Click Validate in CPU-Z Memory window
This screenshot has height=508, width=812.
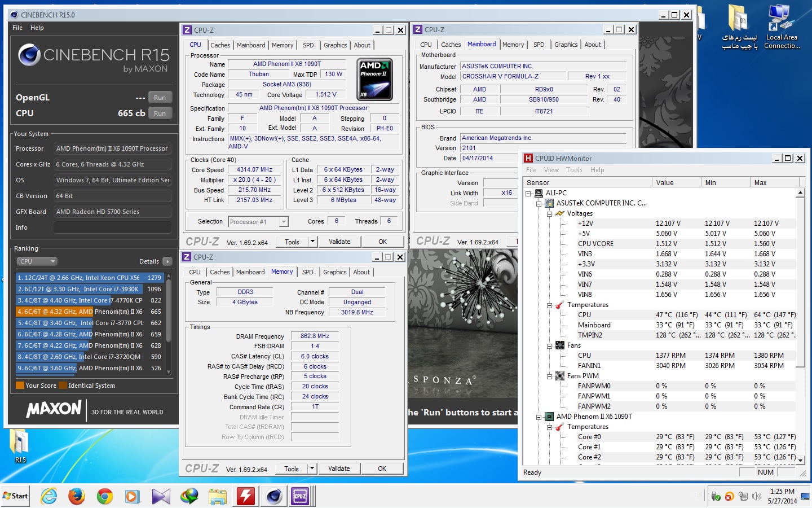pos(339,468)
